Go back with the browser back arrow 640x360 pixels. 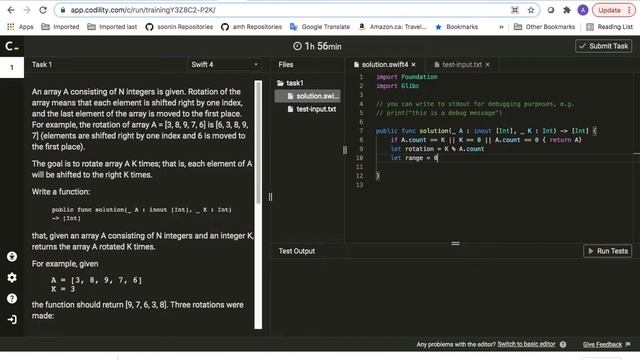click(x=11, y=10)
